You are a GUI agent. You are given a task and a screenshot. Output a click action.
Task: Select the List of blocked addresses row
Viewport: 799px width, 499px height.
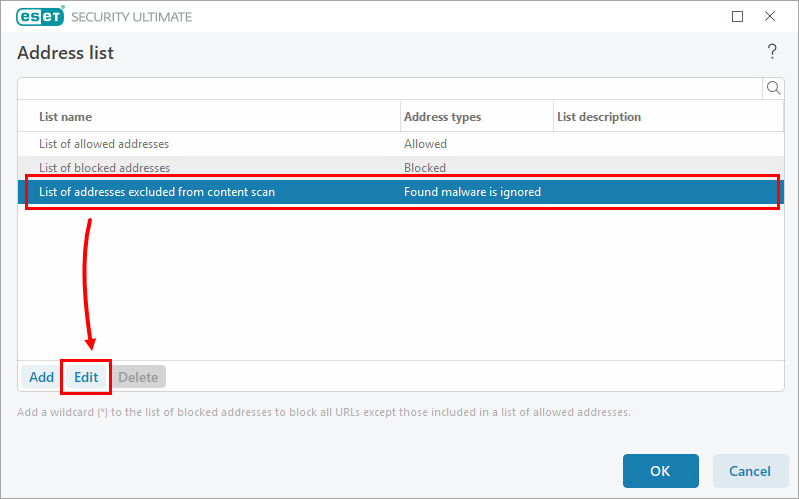[104, 168]
